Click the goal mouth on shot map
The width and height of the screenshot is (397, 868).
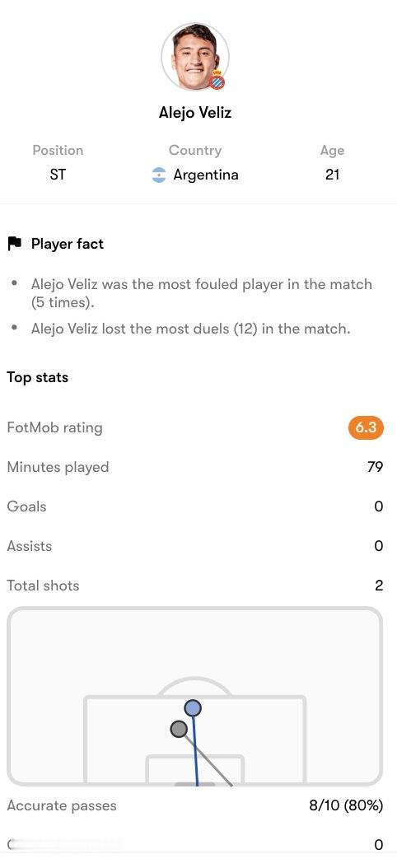pyautogui.click(x=194, y=784)
